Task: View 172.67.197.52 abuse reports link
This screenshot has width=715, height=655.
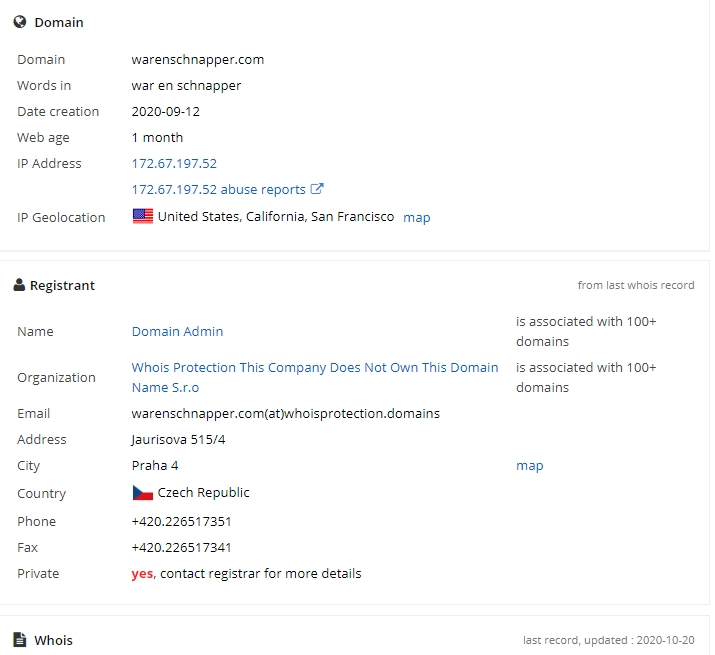Action: (218, 189)
